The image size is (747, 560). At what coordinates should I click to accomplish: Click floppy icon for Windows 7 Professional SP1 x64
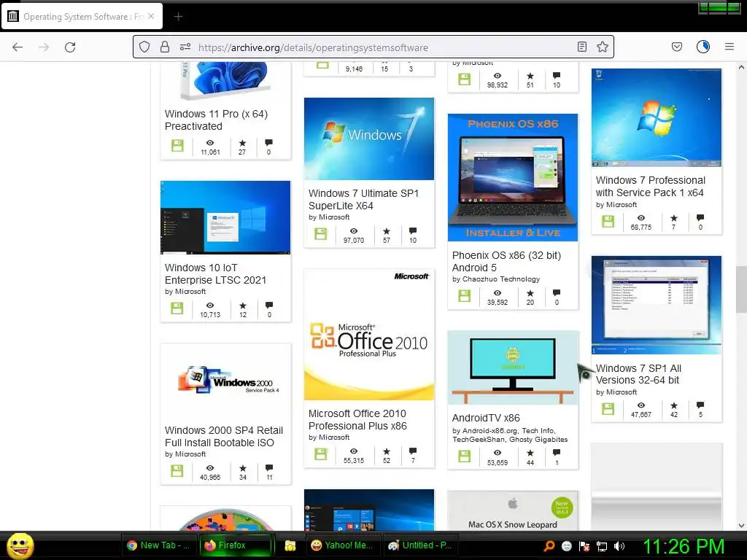click(608, 222)
